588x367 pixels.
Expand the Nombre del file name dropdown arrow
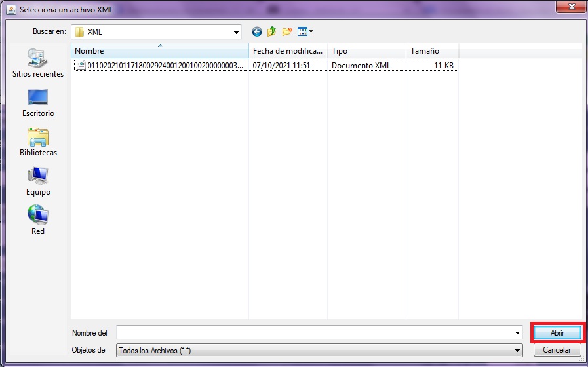[x=517, y=333]
